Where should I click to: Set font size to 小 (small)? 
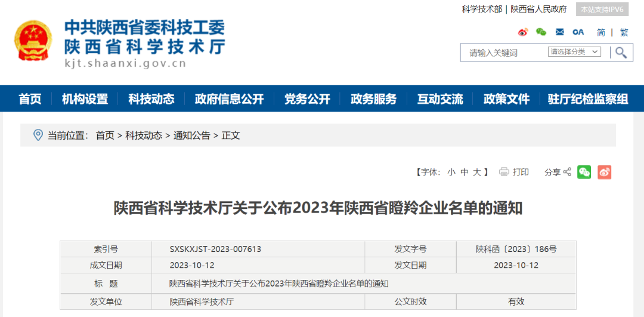pos(451,172)
